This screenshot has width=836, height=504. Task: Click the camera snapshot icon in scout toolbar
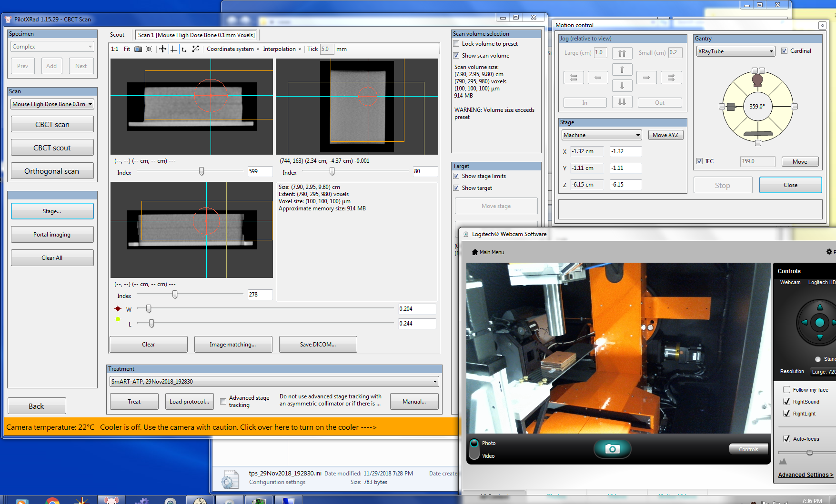coord(138,49)
